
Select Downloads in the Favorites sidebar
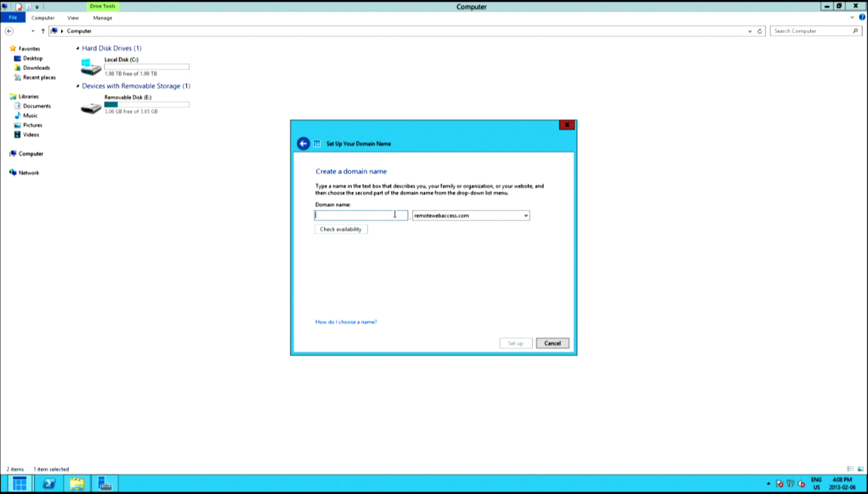click(36, 68)
